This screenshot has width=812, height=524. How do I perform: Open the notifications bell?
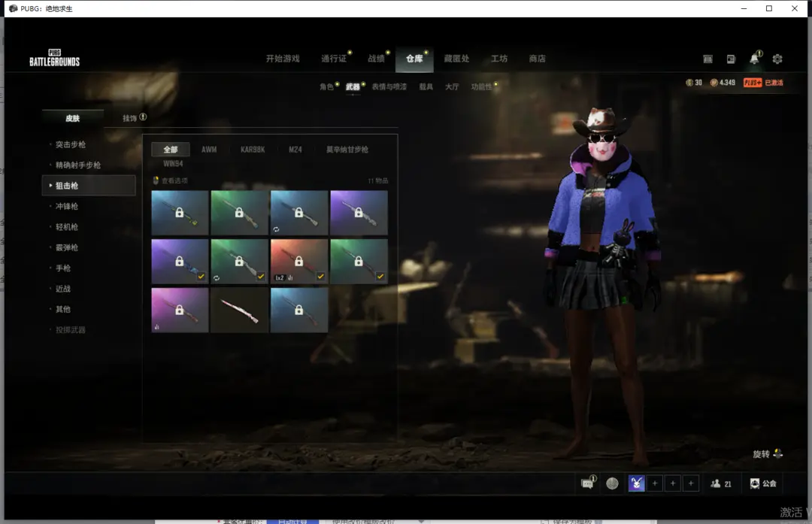[x=755, y=59]
